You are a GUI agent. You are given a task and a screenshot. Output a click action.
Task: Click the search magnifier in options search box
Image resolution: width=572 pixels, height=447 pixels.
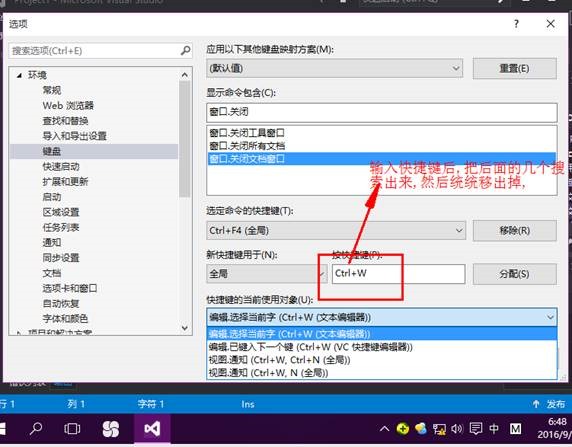[185, 50]
